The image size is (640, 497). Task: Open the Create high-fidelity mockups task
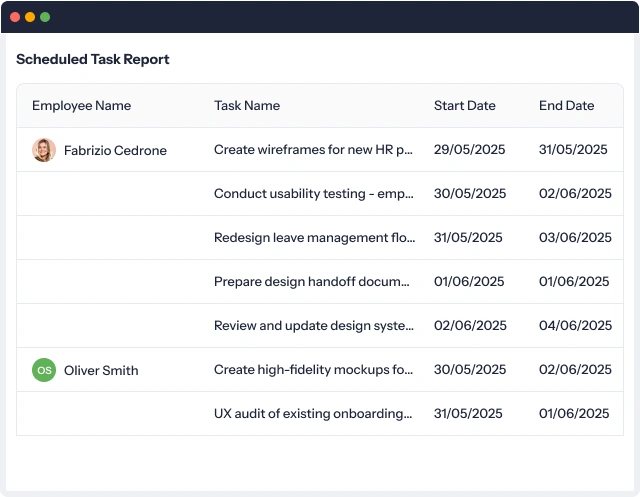tap(313, 370)
